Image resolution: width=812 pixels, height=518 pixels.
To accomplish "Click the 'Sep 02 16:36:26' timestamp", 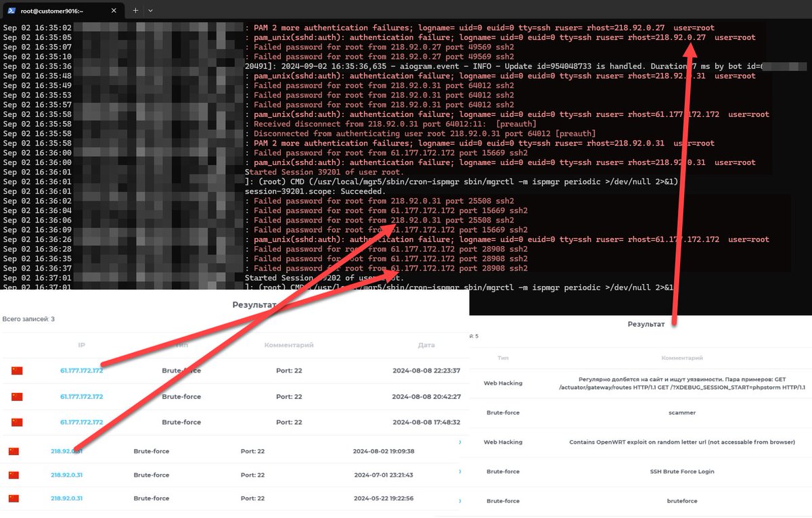I will (x=37, y=239).
